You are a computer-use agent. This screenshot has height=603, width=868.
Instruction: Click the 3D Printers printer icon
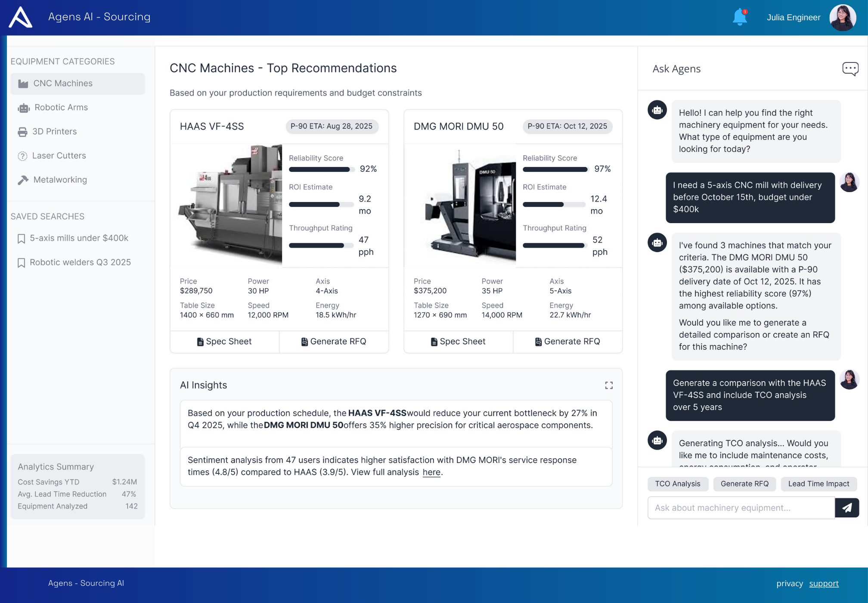[22, 132]
